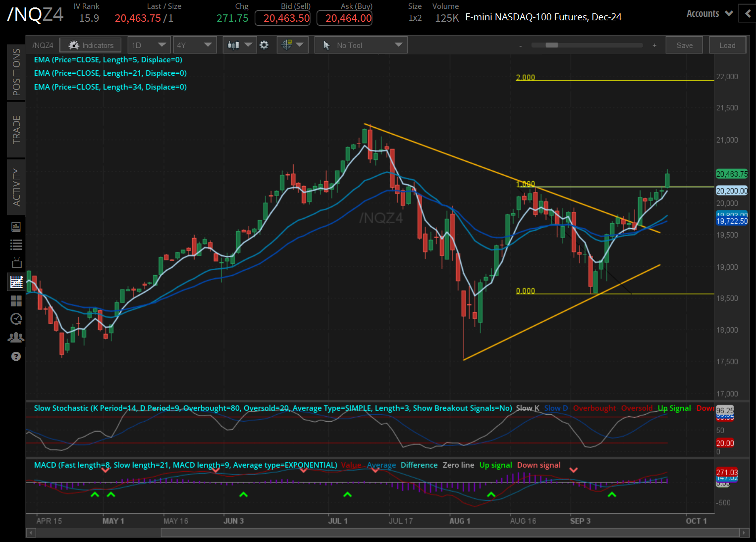
Task: Click the 20,200.00 price axis tag
Action: (732, 191)
